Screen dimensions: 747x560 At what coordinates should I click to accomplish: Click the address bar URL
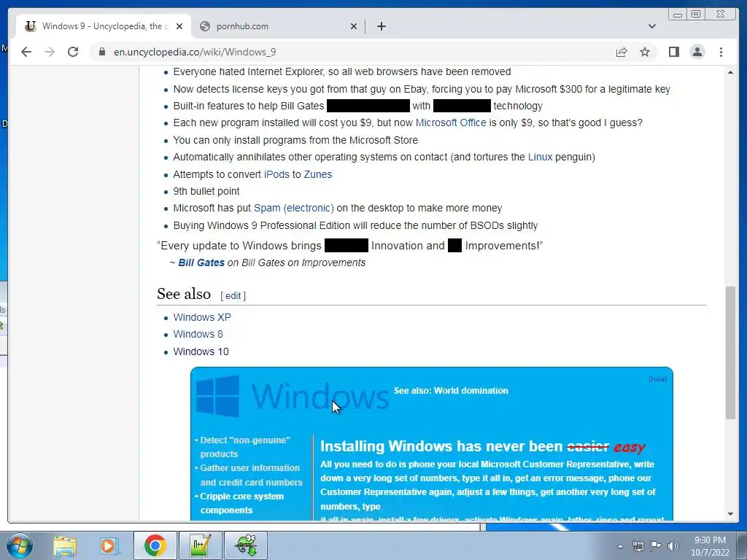click(x=195, y=52)
